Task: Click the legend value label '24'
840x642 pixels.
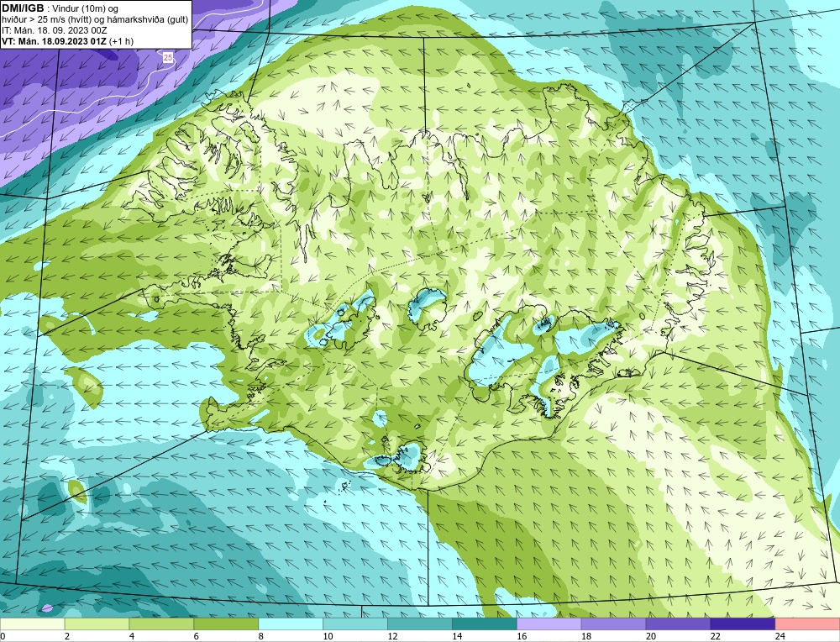Action: click(780, 636)
